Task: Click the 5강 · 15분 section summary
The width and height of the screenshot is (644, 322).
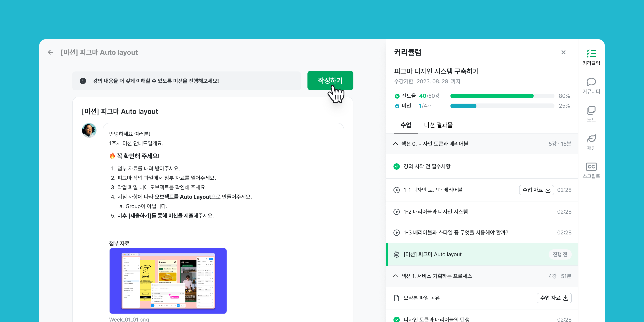Action: coord(560,144)
